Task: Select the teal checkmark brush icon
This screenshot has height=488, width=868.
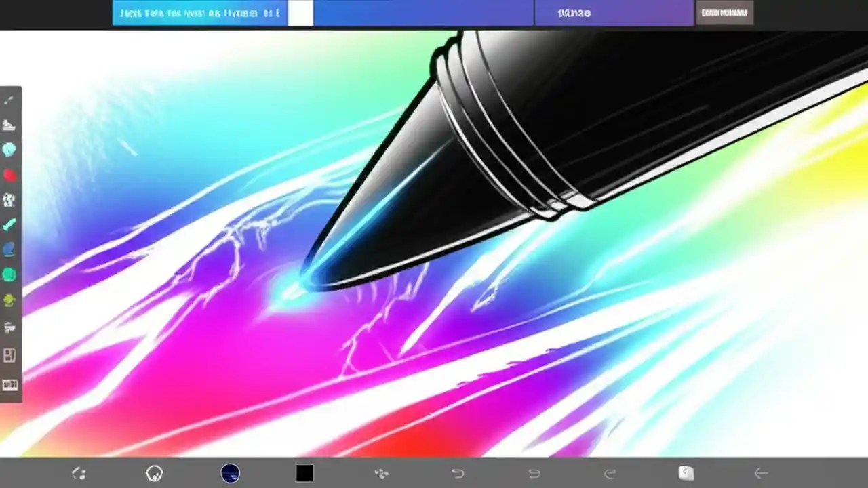Action: (x=9, y=225)
